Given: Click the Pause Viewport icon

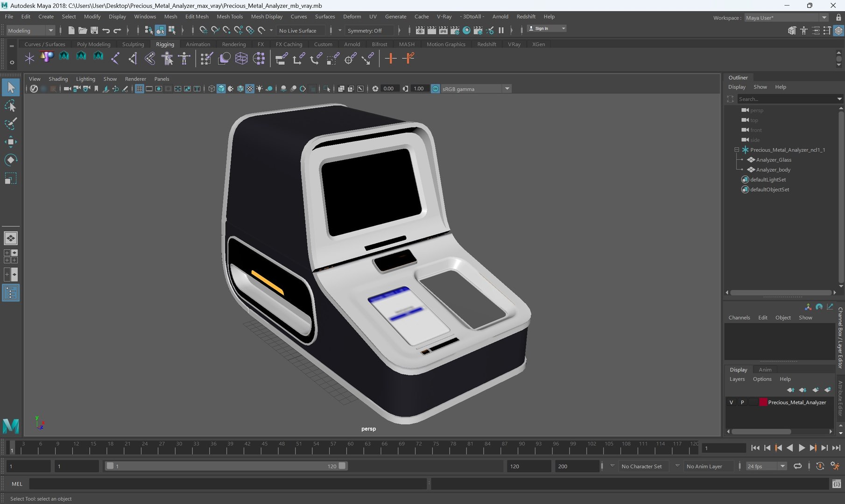Looking at the screenshot, I should [501, 30].
